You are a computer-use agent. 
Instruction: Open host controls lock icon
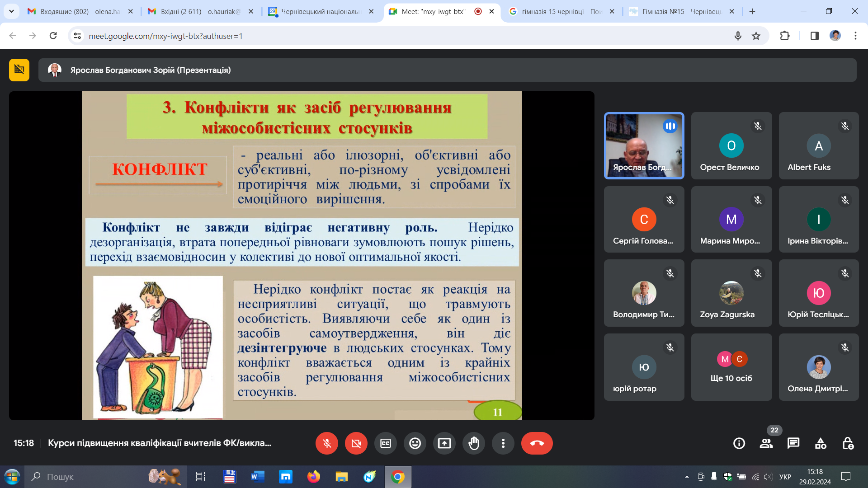(848, 443)
